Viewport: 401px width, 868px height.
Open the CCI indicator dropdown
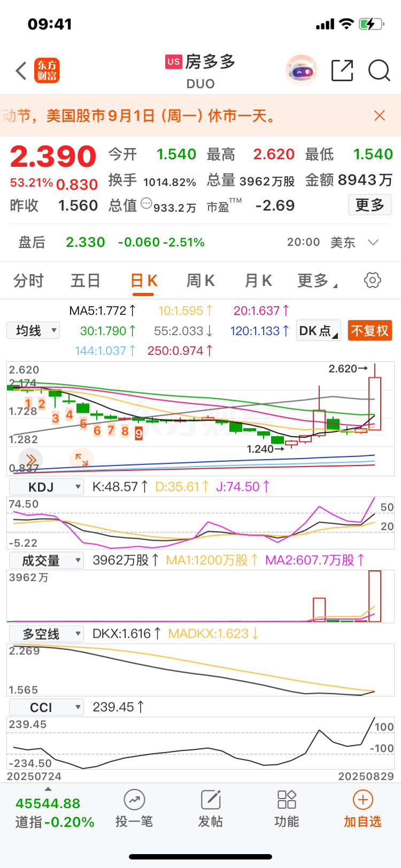[x=47, y=707]
